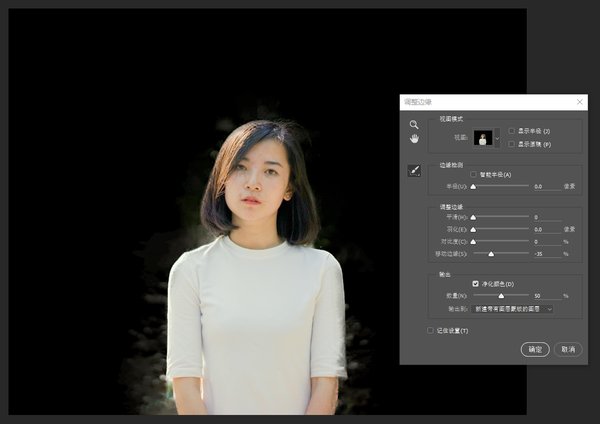Enable the 智能半径(A) checkbox
This screenshot has height=424, width=600.
point(473,174)
